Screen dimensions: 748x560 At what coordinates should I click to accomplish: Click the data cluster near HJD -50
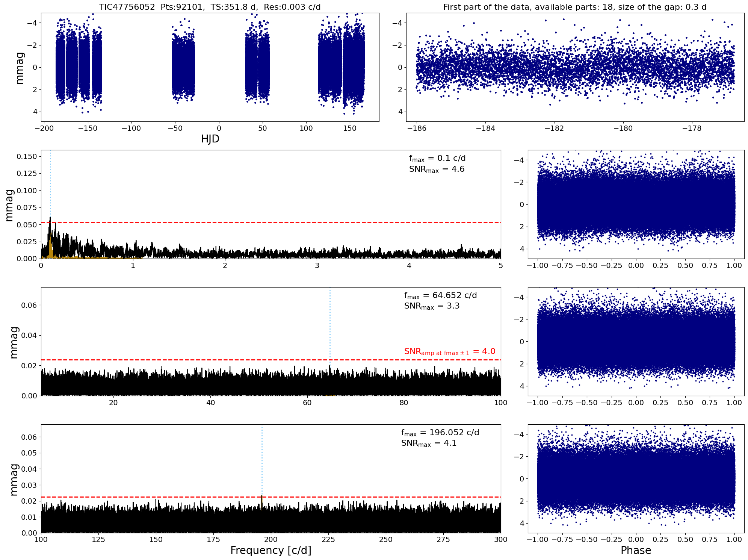click(x=183, y=68)
